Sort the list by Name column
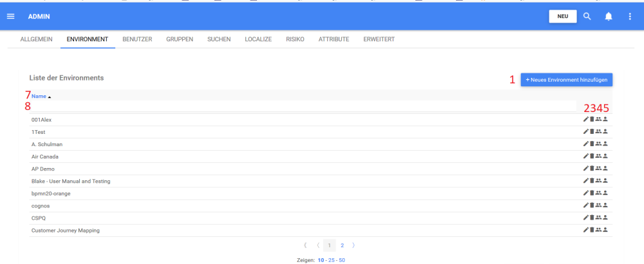Screen dimensions: 644x264 click(x=39, y=96)
